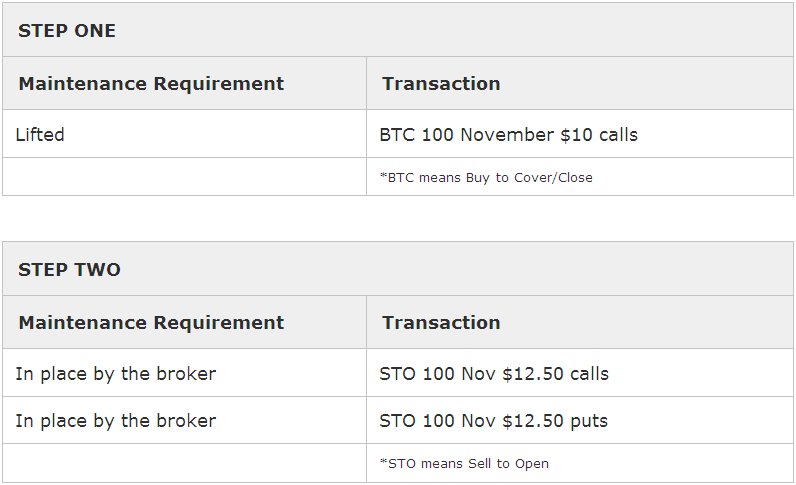Click Transaction column header in STEP TWO table
796x485 pixels.
point(441,323)
